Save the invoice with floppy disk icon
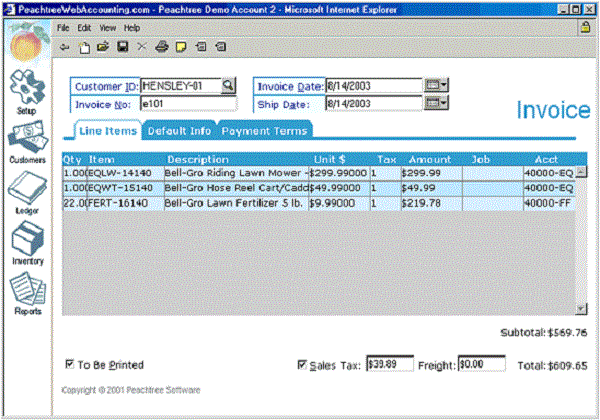The height and width of the screenshot is (420, 600). [122, 47]
